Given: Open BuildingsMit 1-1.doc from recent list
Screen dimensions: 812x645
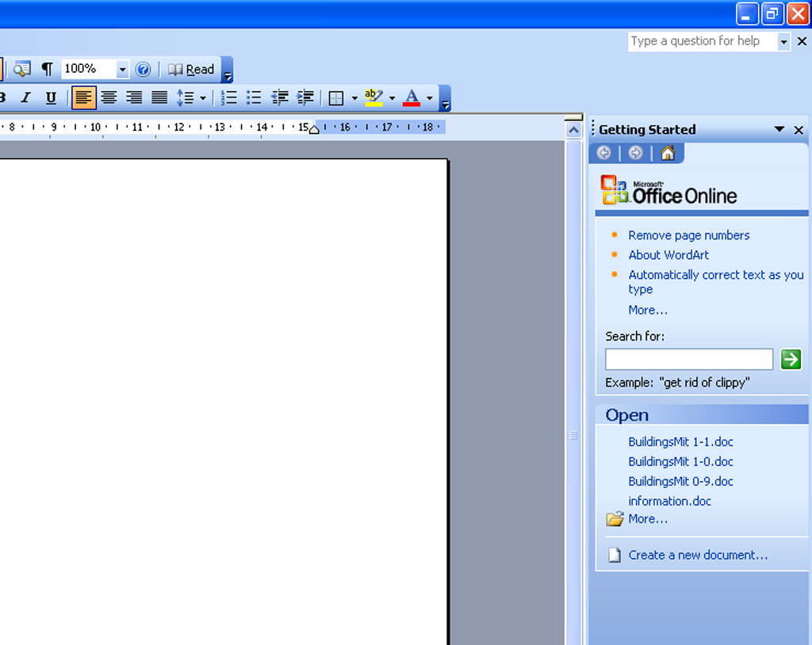Looking at the screenshot, I should [x=680, y=441].
